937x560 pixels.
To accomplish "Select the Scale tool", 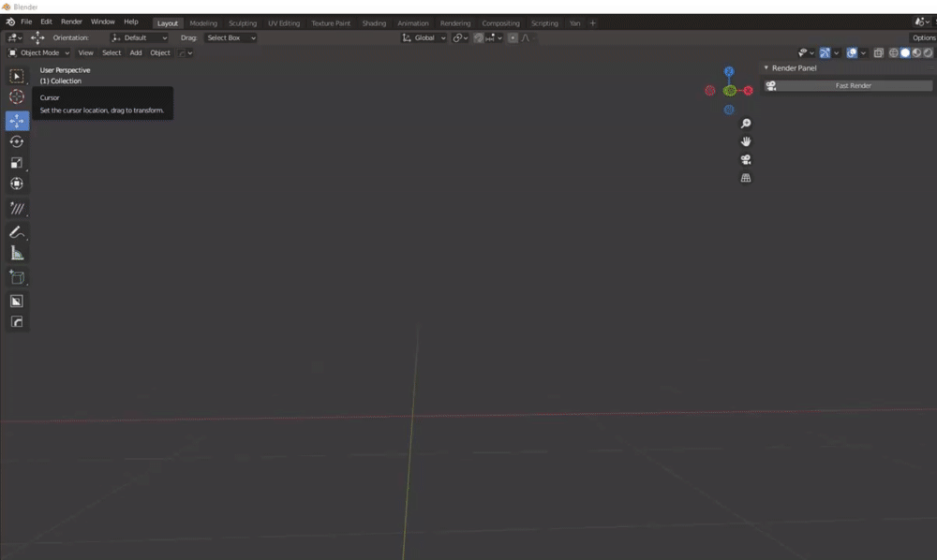I will tap(17, 162).
